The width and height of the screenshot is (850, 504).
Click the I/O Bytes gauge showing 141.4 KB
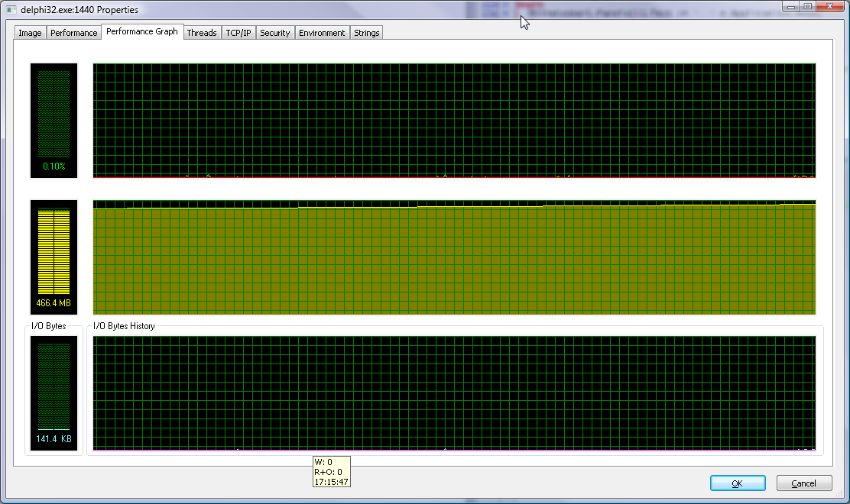54,393
